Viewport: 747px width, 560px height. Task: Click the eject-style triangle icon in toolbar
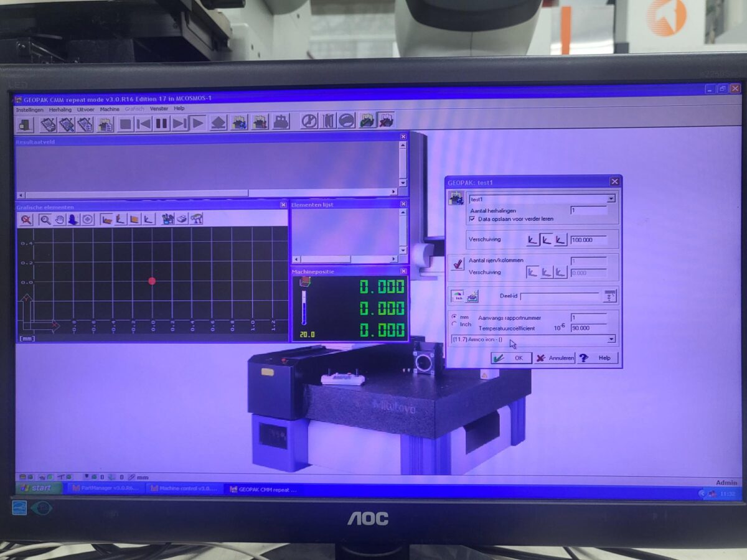[218, 123]
